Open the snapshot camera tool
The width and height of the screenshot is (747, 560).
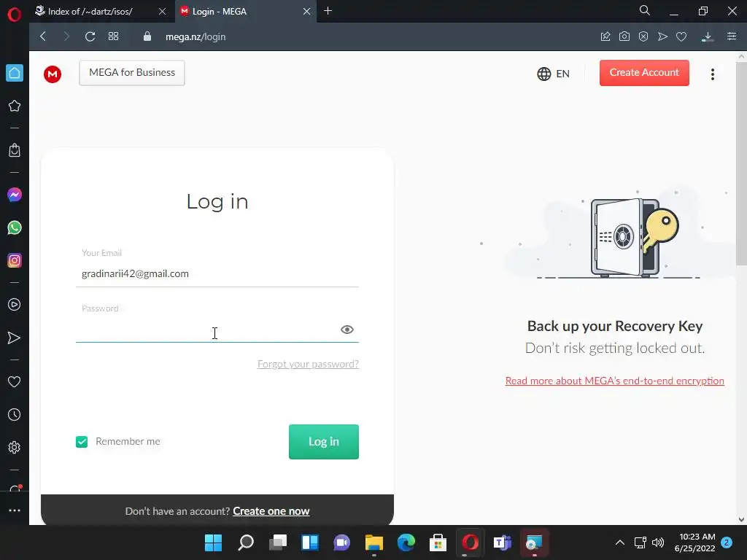pos(624,36)
